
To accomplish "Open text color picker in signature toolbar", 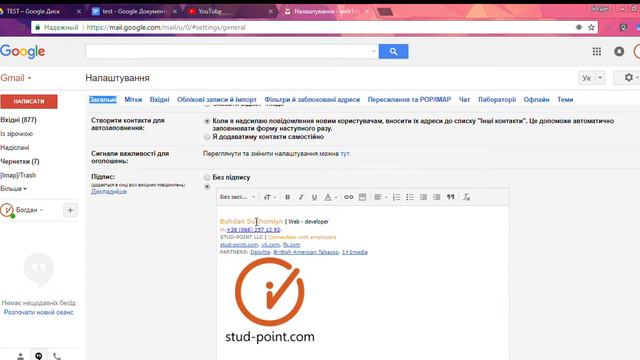I will click(330, 197).
